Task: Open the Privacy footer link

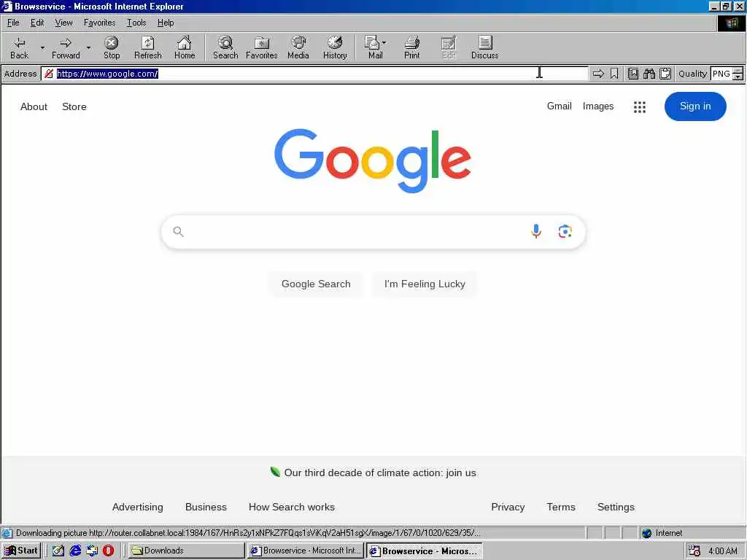Action: pos(508,507)
